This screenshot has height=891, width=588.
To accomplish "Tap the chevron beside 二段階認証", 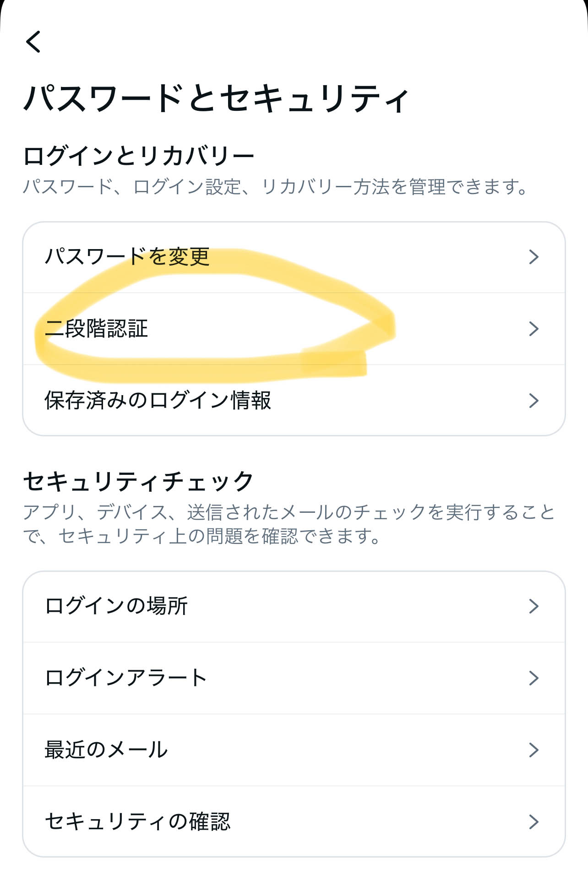I will (x=533, y=329).
